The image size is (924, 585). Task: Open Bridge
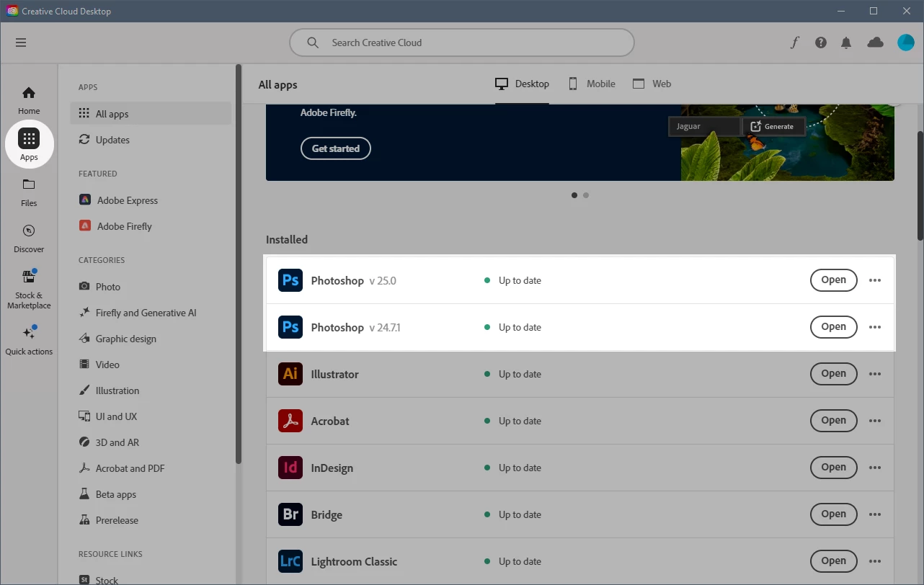tap(833, 514)
